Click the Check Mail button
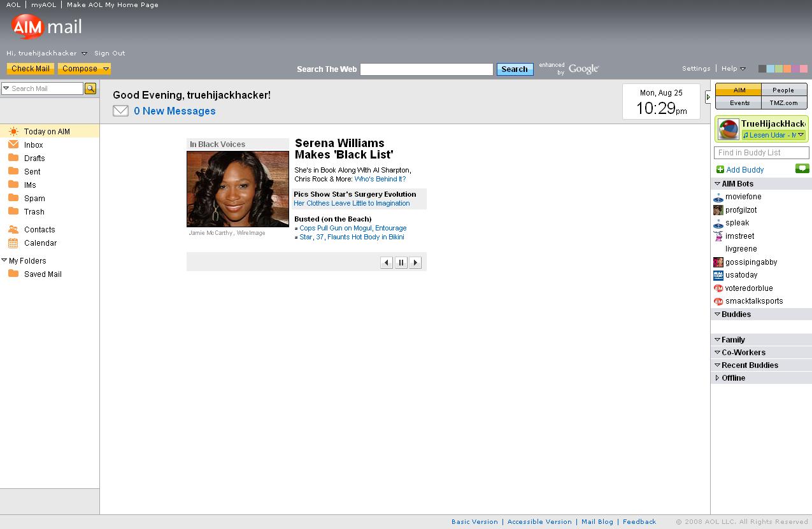Screen dimensions: 812x529 tap(31, 69)
